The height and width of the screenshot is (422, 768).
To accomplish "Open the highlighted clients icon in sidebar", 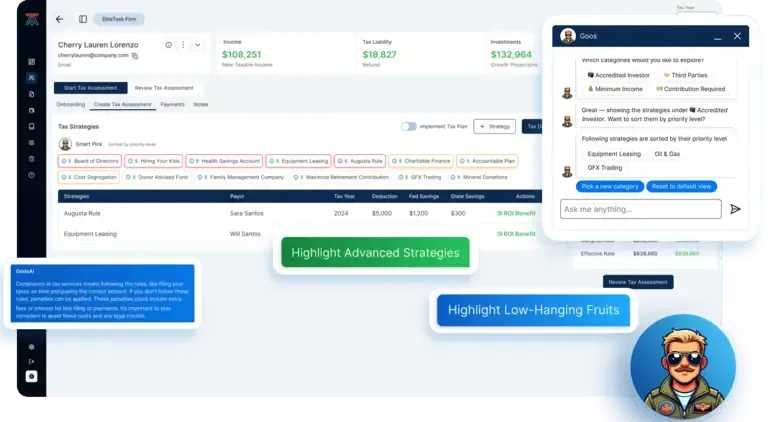I will pos(31,78).
